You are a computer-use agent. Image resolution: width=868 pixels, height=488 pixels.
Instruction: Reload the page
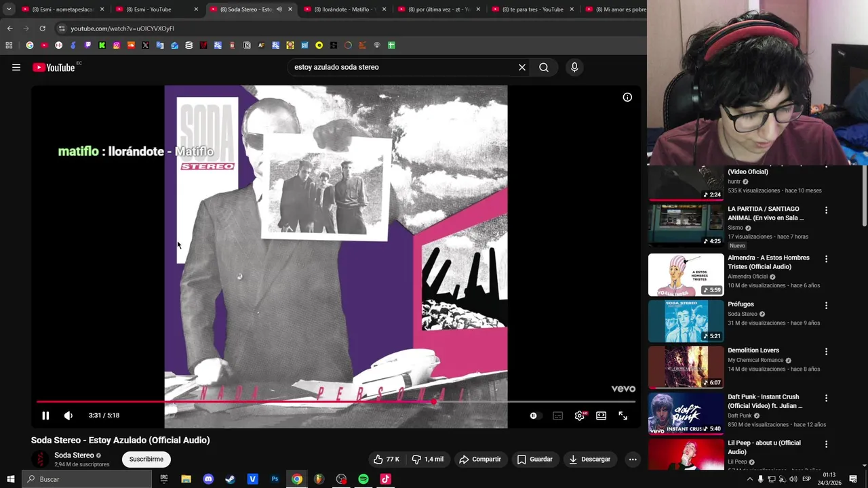pyautogui.click(x=42, y=28)
